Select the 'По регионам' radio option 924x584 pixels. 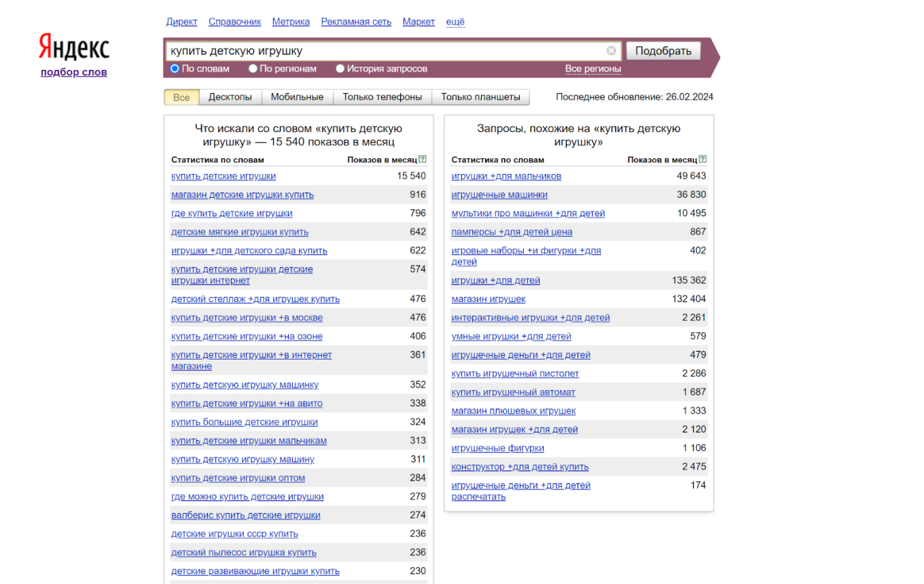tap(253, 69)
